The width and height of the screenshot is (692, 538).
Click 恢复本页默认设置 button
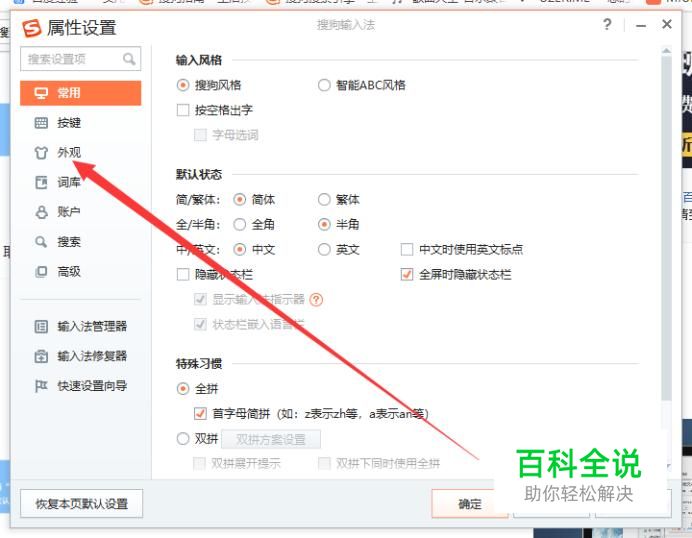point(82,504)
